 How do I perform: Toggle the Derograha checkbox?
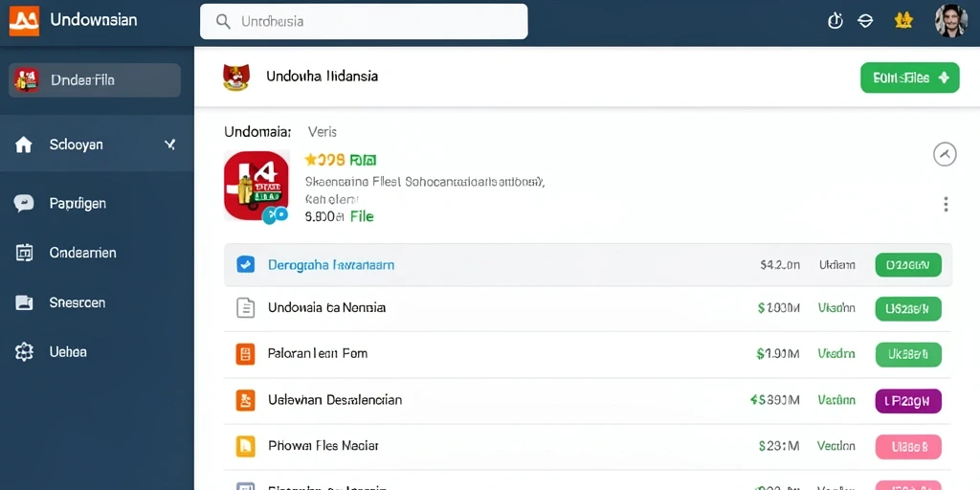click(246, 265)
